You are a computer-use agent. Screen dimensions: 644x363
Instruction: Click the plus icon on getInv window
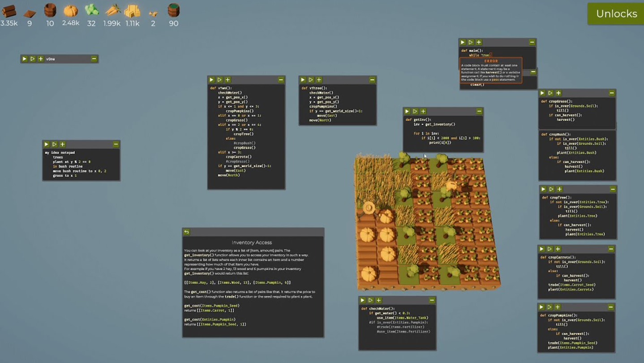[423, 111]
